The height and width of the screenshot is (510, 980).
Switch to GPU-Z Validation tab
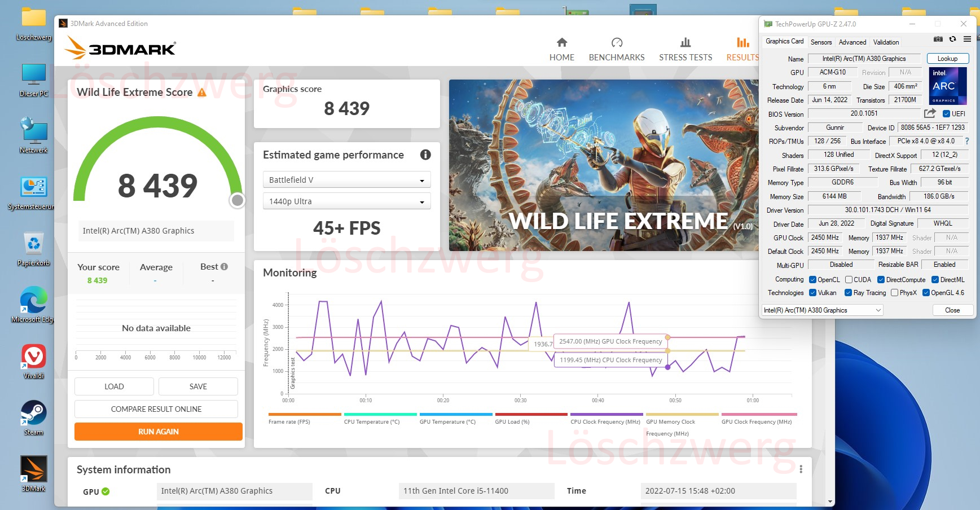pyautogui.click(x=886, y=42)
